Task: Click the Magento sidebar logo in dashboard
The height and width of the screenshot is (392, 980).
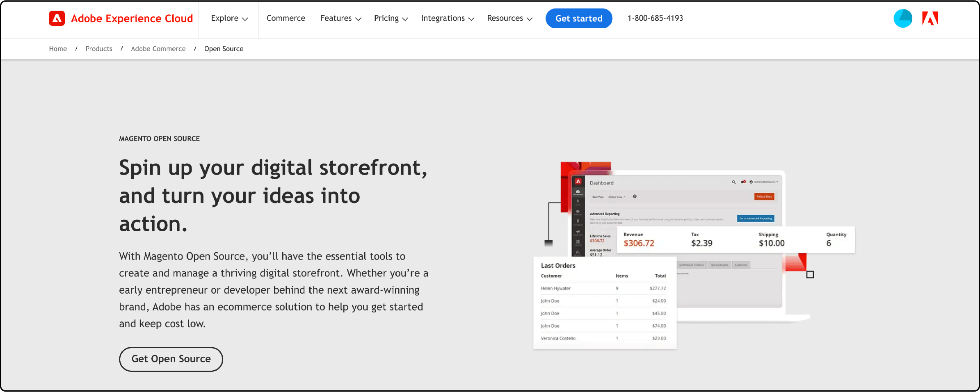Action: pos(578,181)
